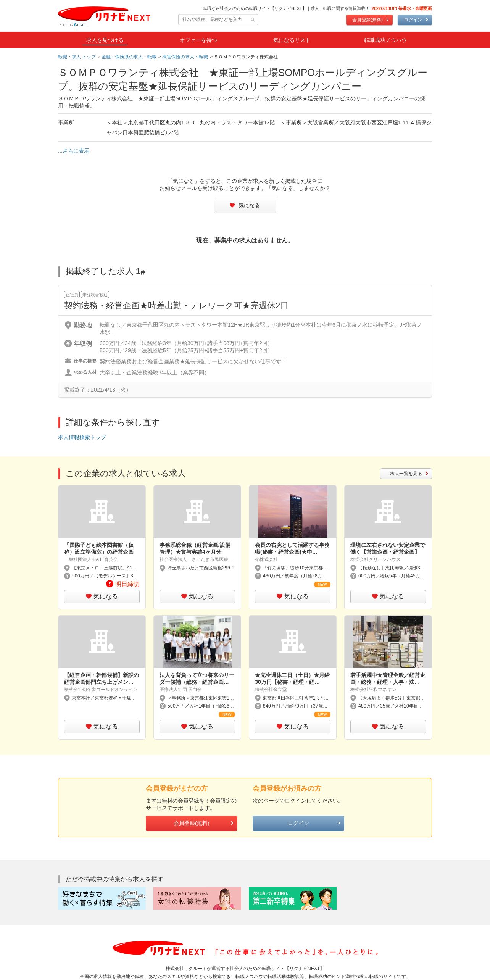Open 求人を見つける nav tab
The height and width of the screenshot is (980, 490).
coord(105,40)
